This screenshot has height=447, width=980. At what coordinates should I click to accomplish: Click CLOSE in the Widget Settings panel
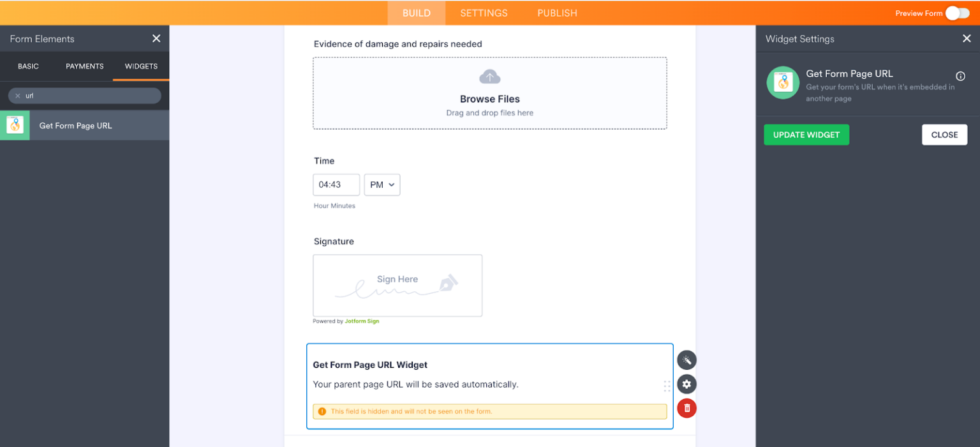[944, 135]
